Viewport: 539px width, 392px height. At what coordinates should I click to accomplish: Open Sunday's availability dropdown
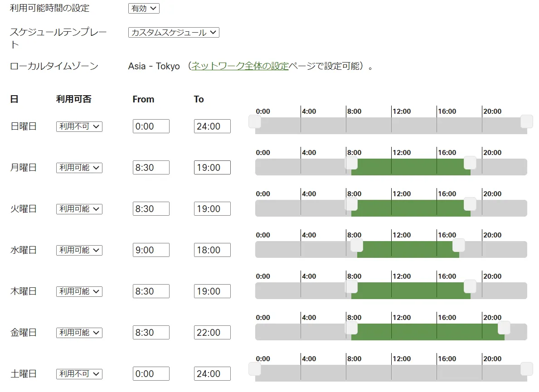tap(79, 127)
